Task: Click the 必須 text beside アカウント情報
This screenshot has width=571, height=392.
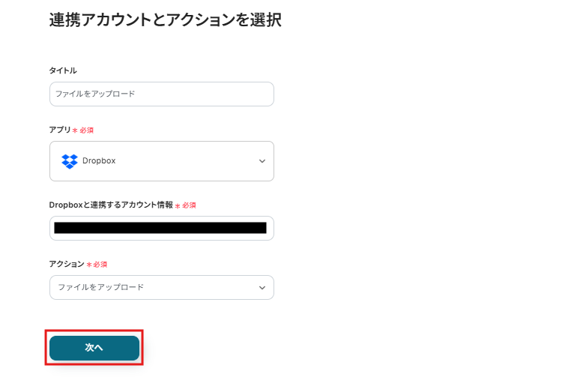Action: point(189,205)
